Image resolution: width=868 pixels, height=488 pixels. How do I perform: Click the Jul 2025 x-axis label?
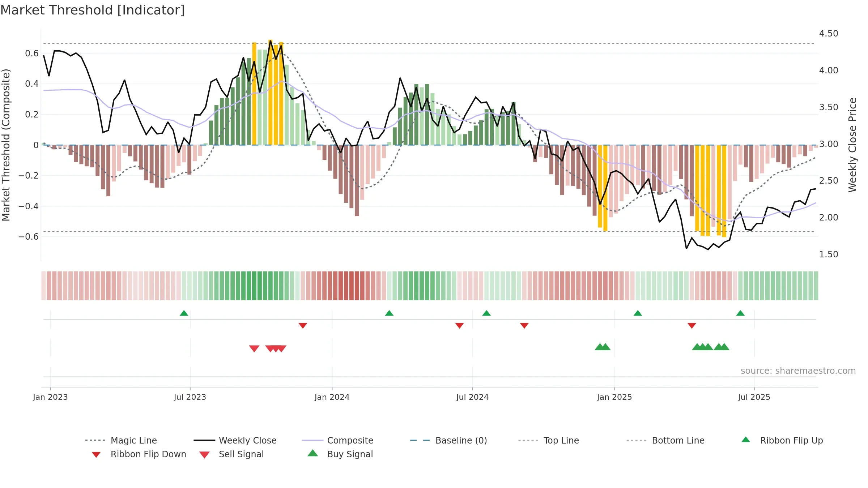pos(754,397)
